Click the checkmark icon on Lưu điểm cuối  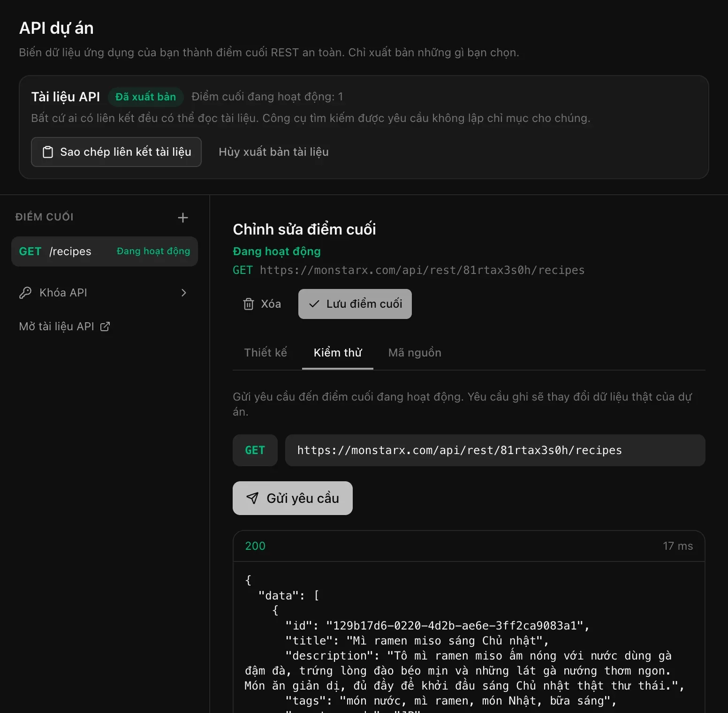(x=314, y=304)
